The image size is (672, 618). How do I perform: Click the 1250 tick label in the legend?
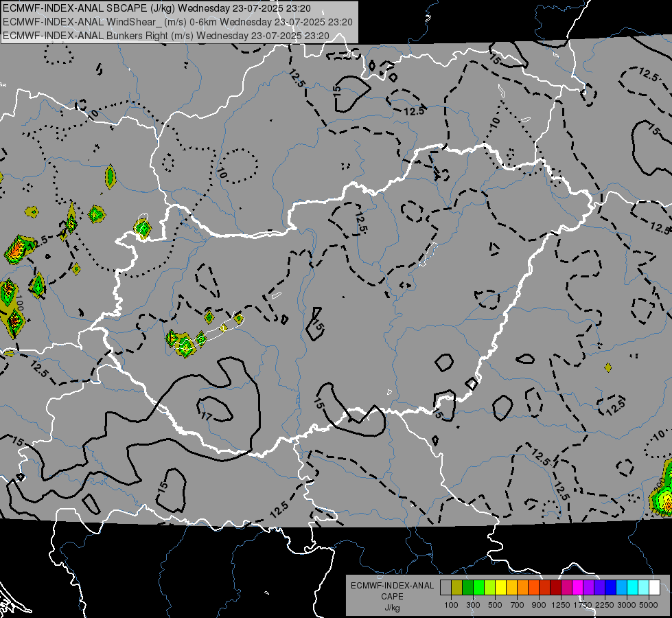coord(561,605)
